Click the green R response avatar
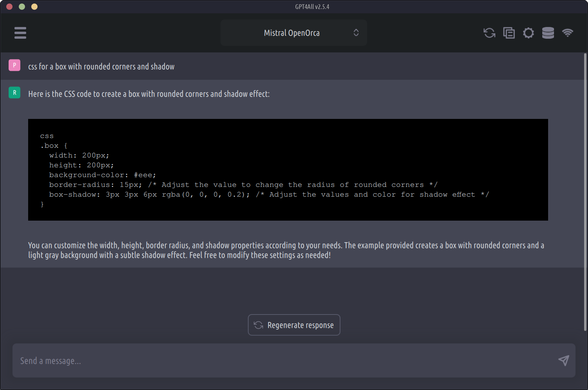The image size is (588, 390). click(x=14, y=93)
